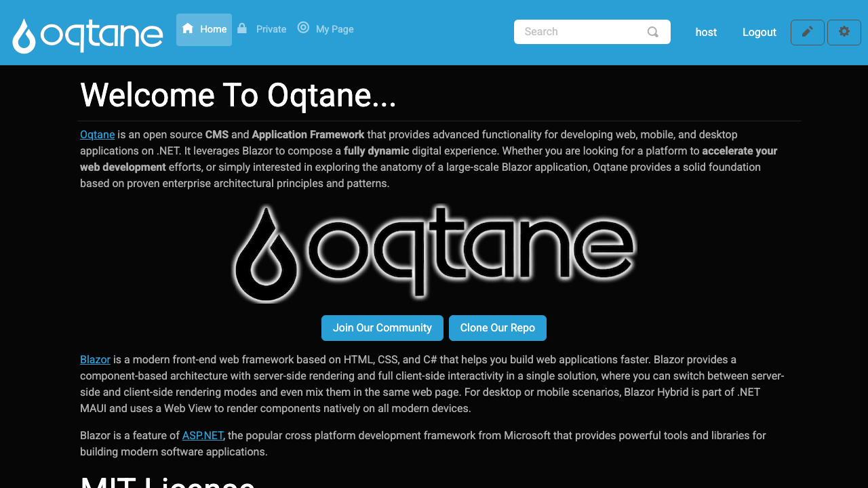Click the large Oqtane logo image
Viewport: 868px width, 488px height.
pos(434,253)
